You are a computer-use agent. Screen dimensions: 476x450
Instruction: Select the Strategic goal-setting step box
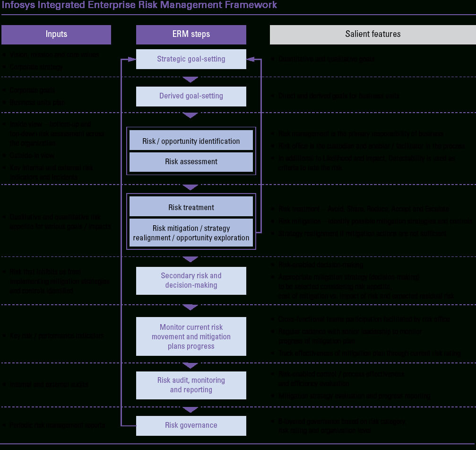tap(191, 59)
